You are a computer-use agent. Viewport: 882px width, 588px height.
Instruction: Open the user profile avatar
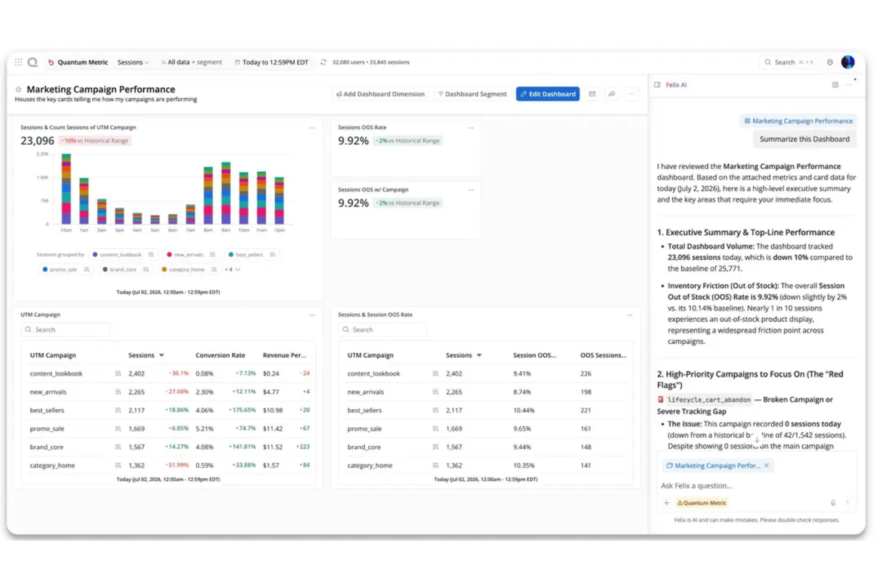click(847, 62)
